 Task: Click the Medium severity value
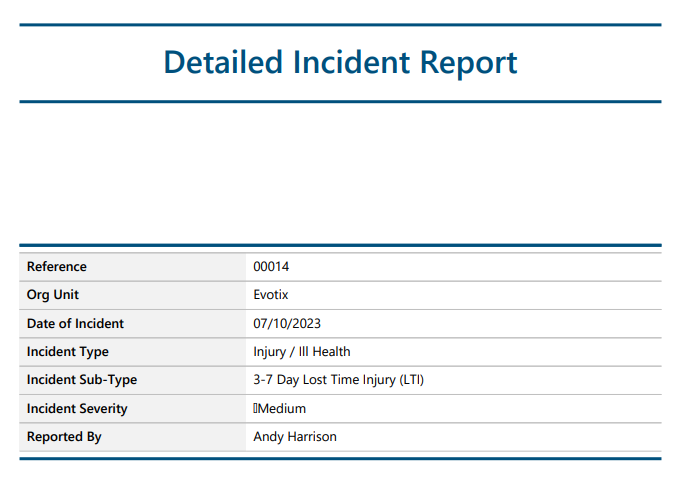click(282, 409)
